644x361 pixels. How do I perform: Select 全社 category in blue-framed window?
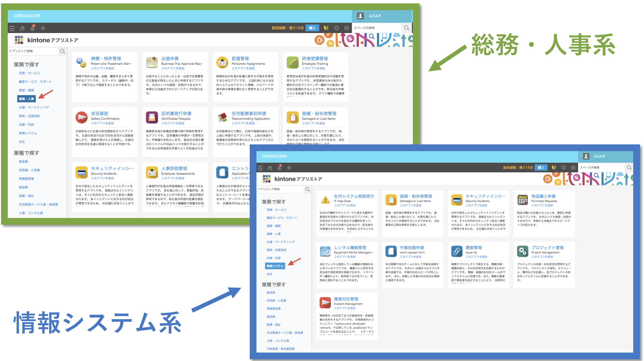(269, 274)
